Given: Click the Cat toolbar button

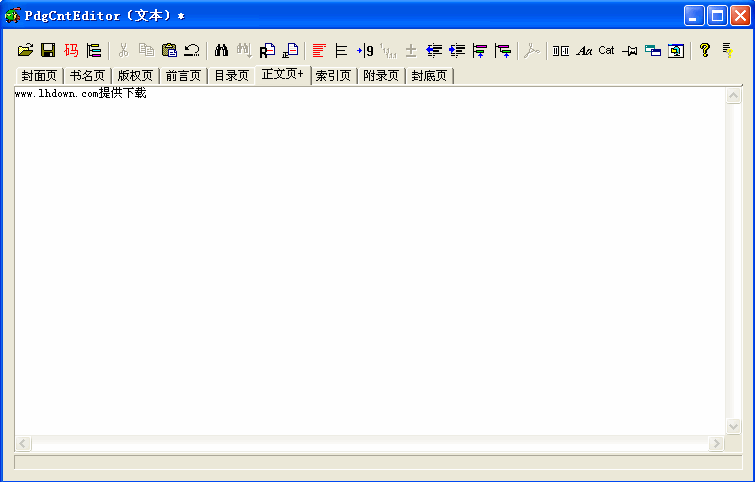Looking at the screenshot, I should pyautogui.click(x=606, y=50).
